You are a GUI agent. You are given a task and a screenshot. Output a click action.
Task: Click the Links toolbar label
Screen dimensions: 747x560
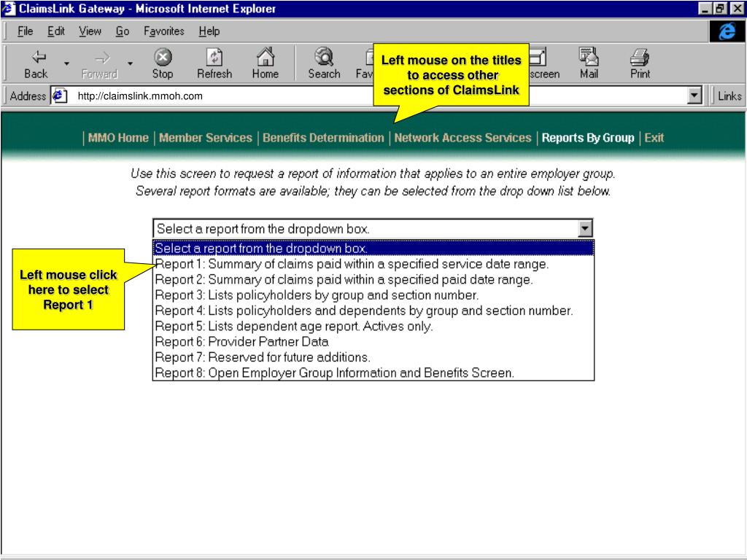pos(729,96)
